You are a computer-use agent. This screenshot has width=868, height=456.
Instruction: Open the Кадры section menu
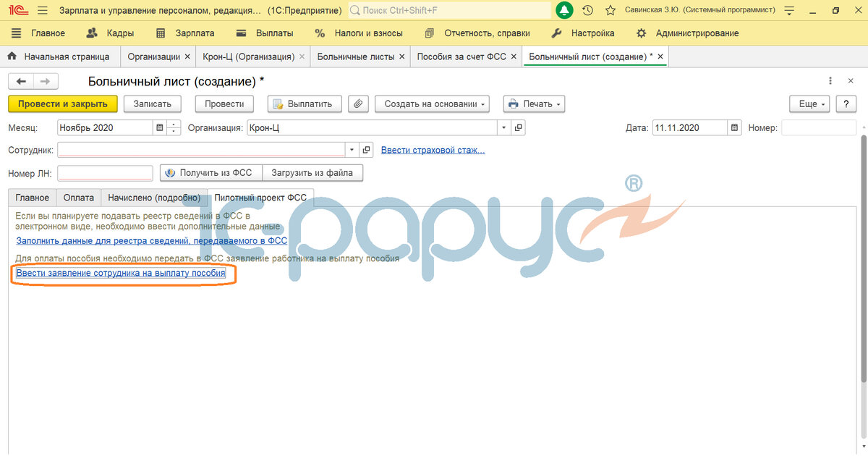(109, 33)
